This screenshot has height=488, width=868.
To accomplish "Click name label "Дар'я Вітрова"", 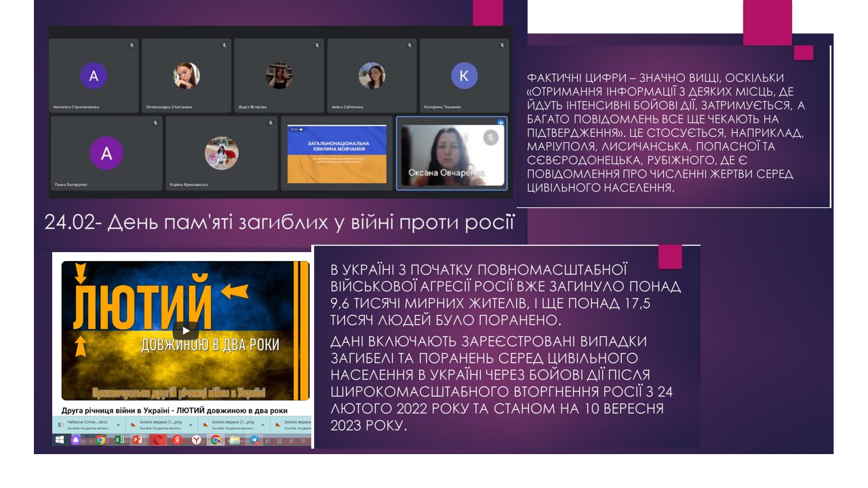I will click(252, 107).
